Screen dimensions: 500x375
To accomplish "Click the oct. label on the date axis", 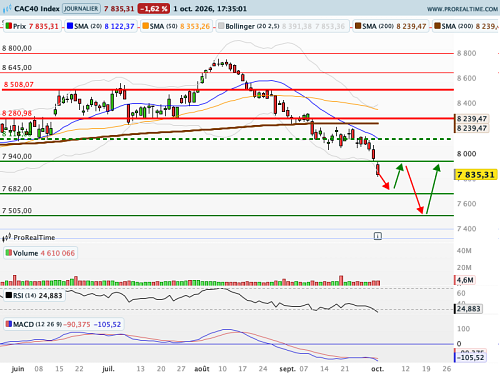I will (x=378, y=369).
